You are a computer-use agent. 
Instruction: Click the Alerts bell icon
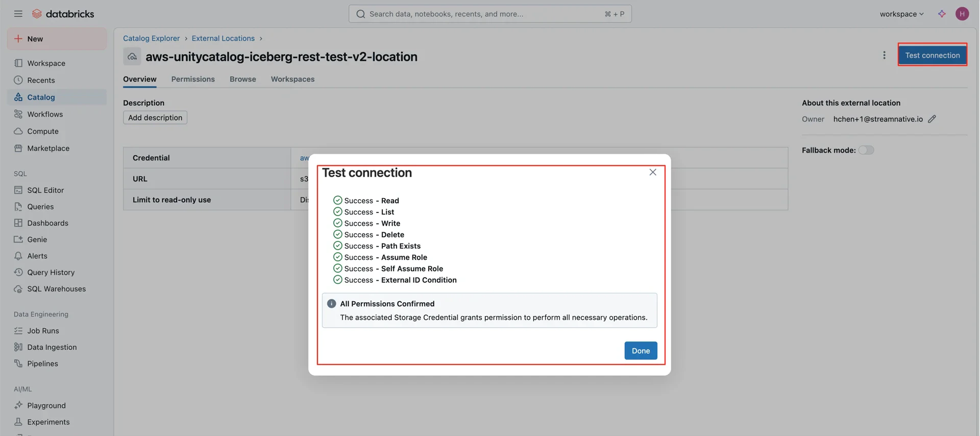(18, 256)
